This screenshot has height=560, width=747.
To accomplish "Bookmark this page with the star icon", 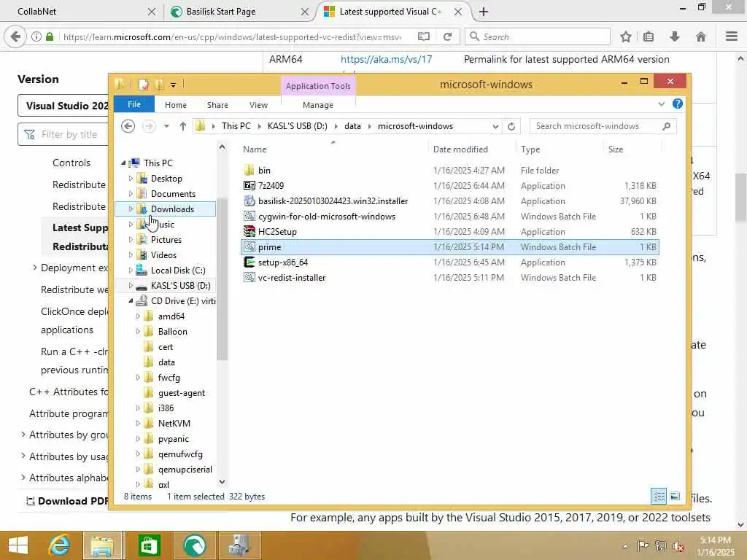I will 625,36.
